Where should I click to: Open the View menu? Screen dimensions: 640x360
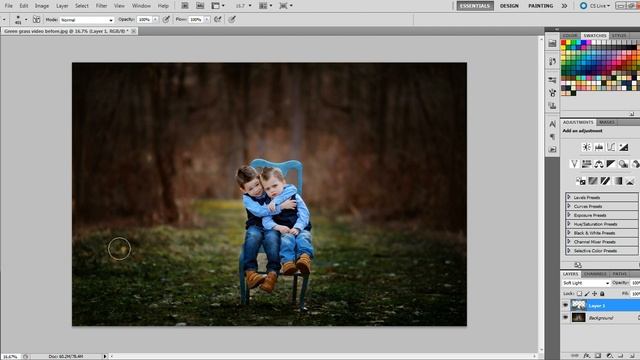(x=119, y=6)
